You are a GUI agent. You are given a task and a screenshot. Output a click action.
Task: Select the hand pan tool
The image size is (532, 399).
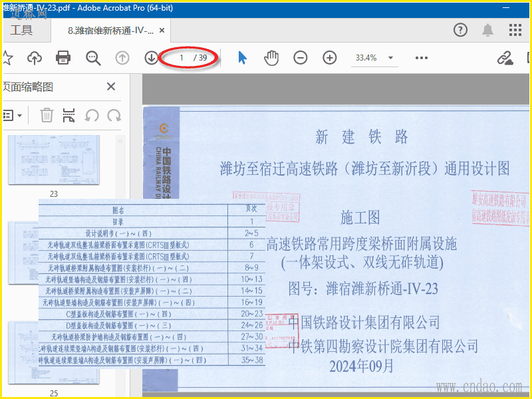tap(271, 58)
